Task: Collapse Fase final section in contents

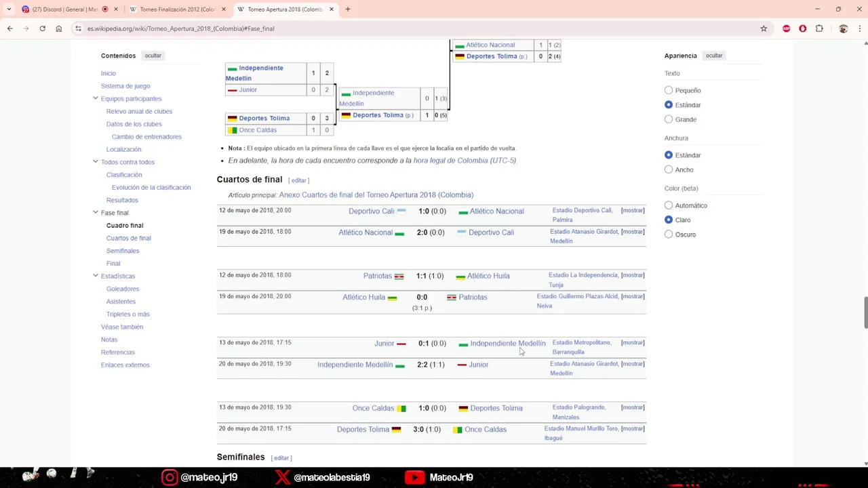Action: [96, 213]
